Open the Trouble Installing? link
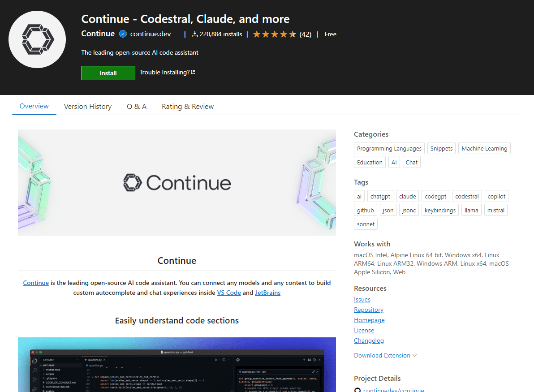The width and height of the screenshot is (534, 392). point(167,72)
